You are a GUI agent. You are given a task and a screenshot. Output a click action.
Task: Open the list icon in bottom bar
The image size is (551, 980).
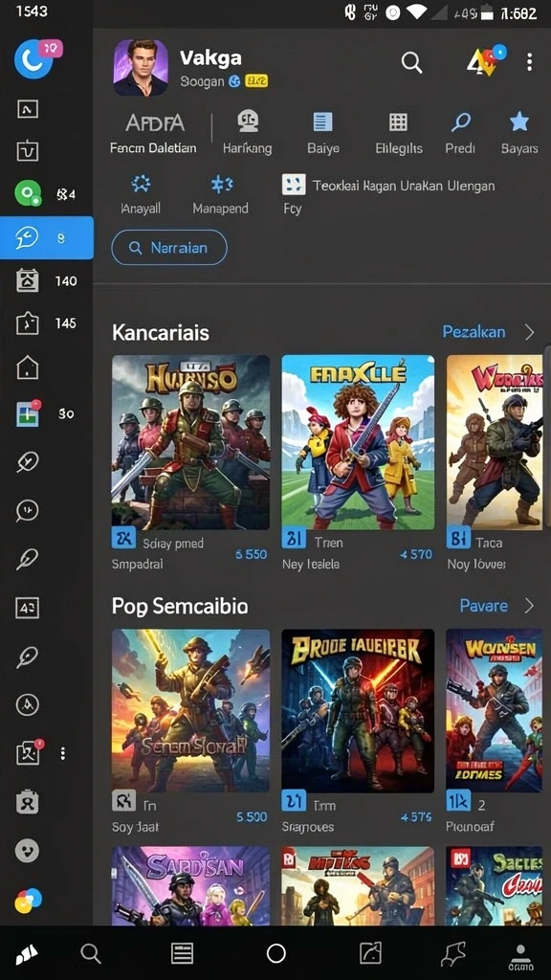(x=182, y=953)
